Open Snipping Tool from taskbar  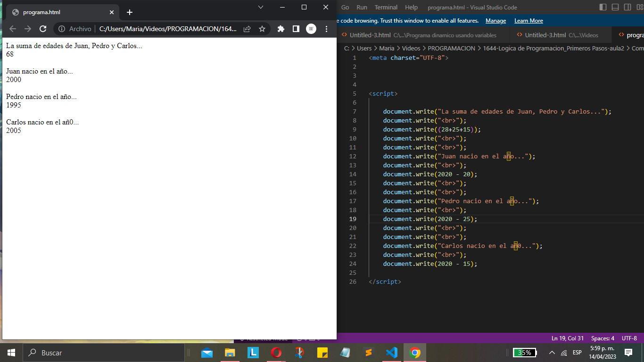(x=299, y=353)
